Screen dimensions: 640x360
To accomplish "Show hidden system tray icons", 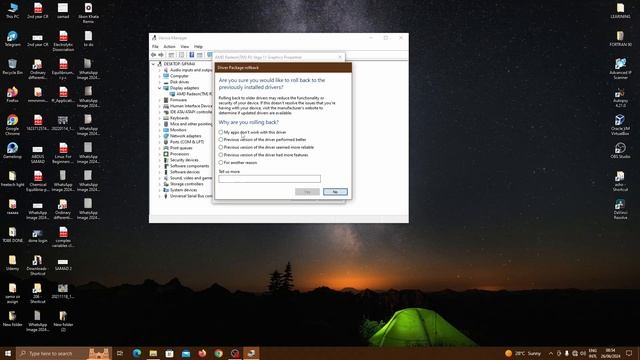I will coord(551,353).
